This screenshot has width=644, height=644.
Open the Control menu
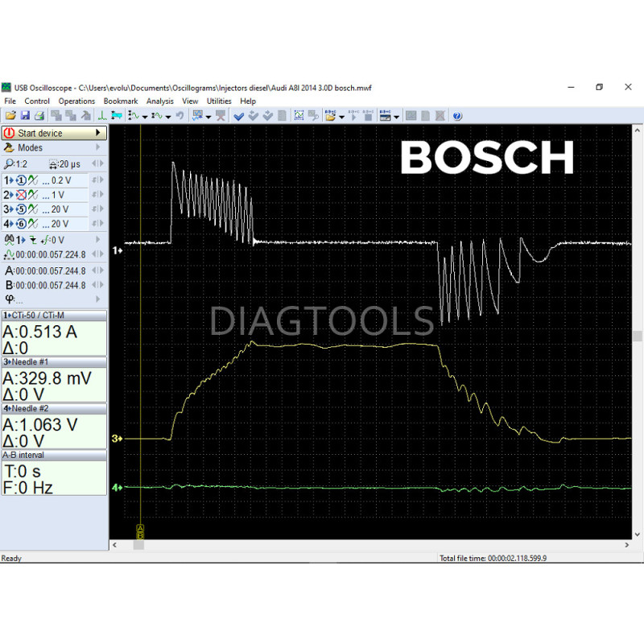click(37, 101)
